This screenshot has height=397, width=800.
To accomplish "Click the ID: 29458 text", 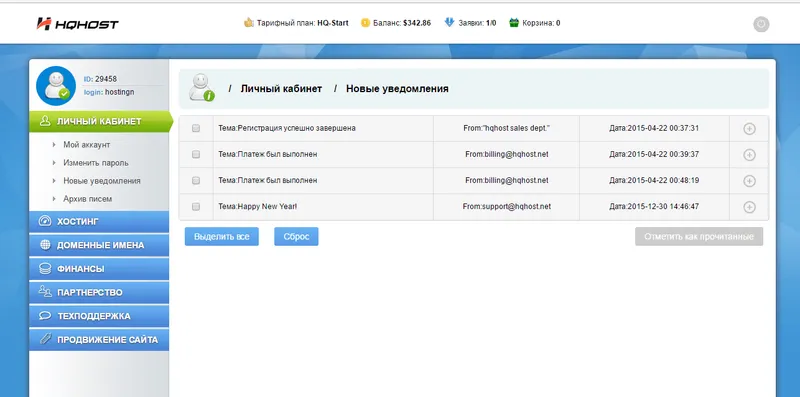I will point(100,79).
